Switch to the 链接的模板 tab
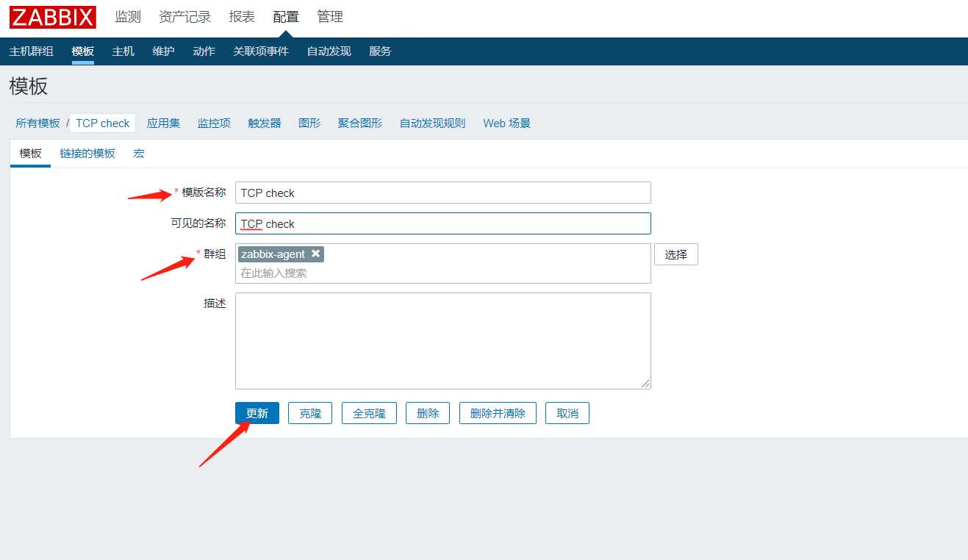The width and height of the screenshot is (968, 560). click(x=87, y=154)
